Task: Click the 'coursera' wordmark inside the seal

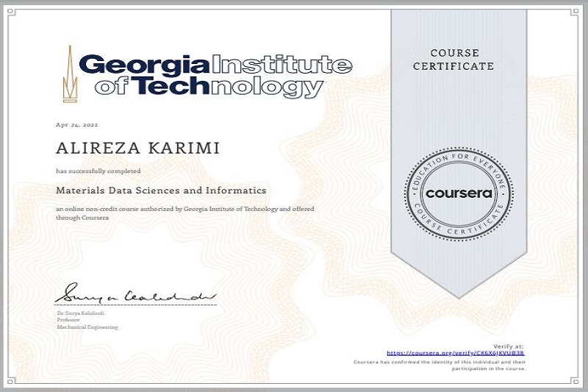Action: coord(459,193)
